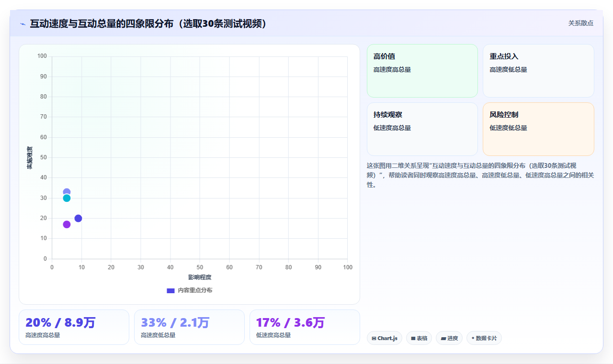The width and height of the screenshot is (613, 364).
Task: Click the 高速度低总量 text in 重点投入 card
Action: point(508,69)
